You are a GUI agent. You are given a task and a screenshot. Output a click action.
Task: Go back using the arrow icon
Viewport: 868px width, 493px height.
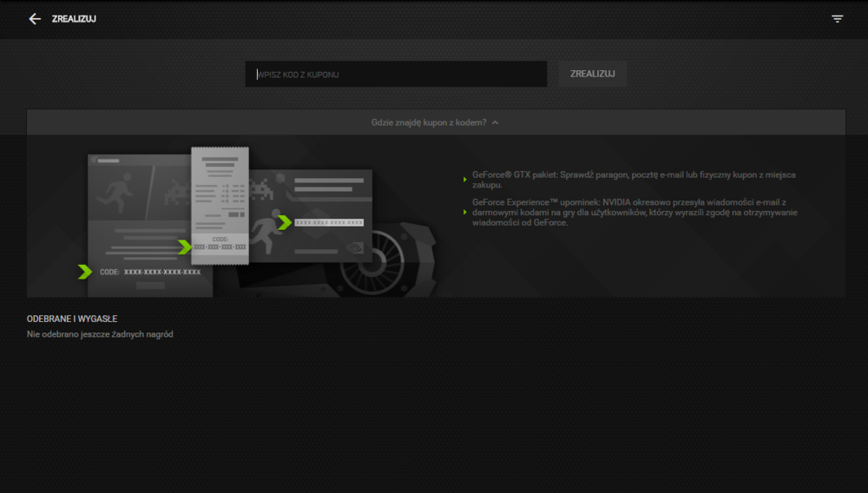pyautogui.click(x=35, y=19)
